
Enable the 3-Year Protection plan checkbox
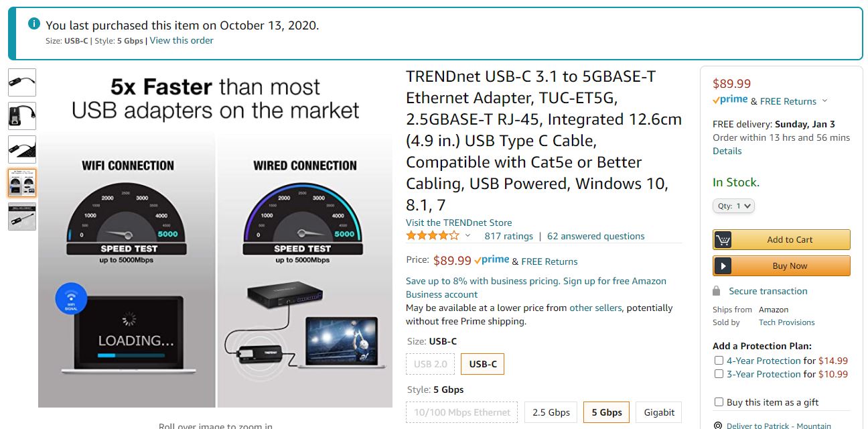719,374
